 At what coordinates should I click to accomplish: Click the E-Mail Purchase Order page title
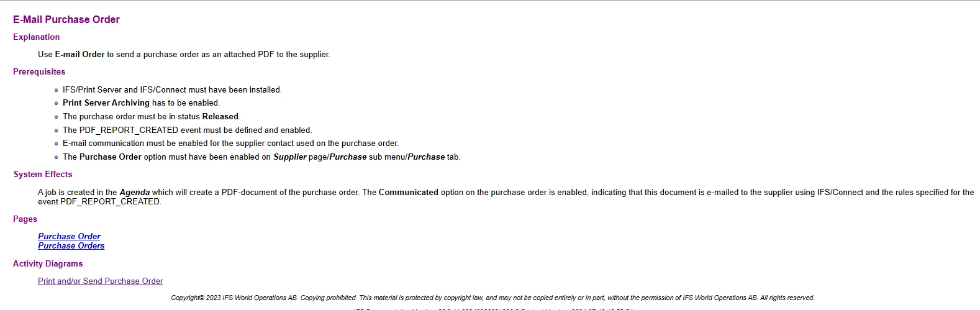(x=66, y=20)
